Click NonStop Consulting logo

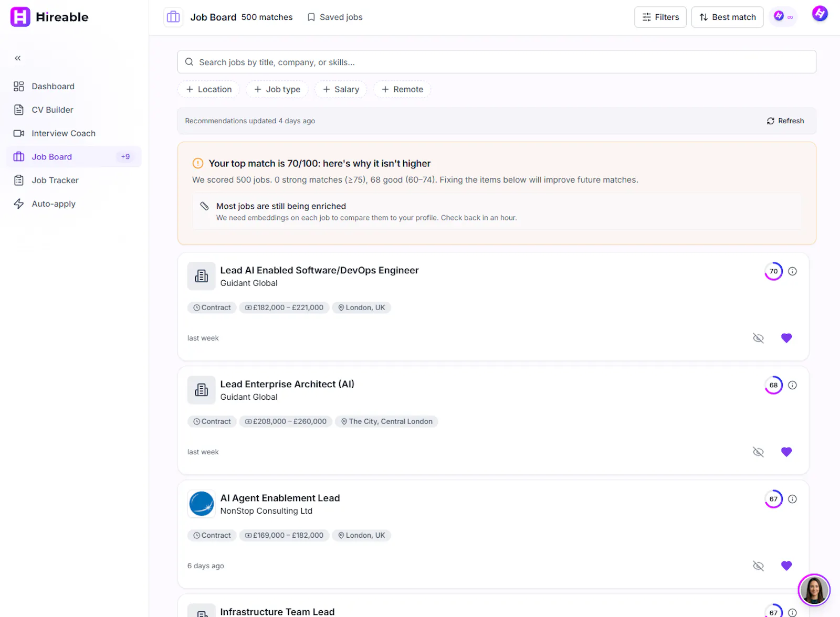[x=202, y=504]
